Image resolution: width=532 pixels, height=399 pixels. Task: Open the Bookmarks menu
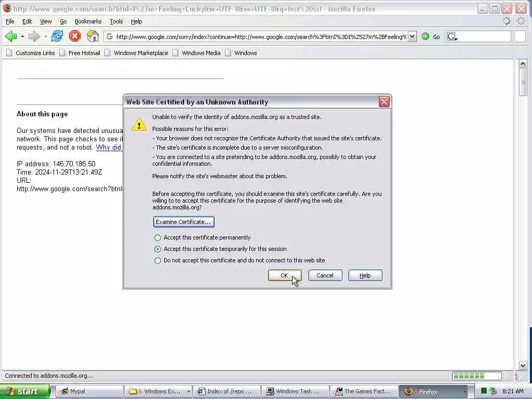point(88,21)
